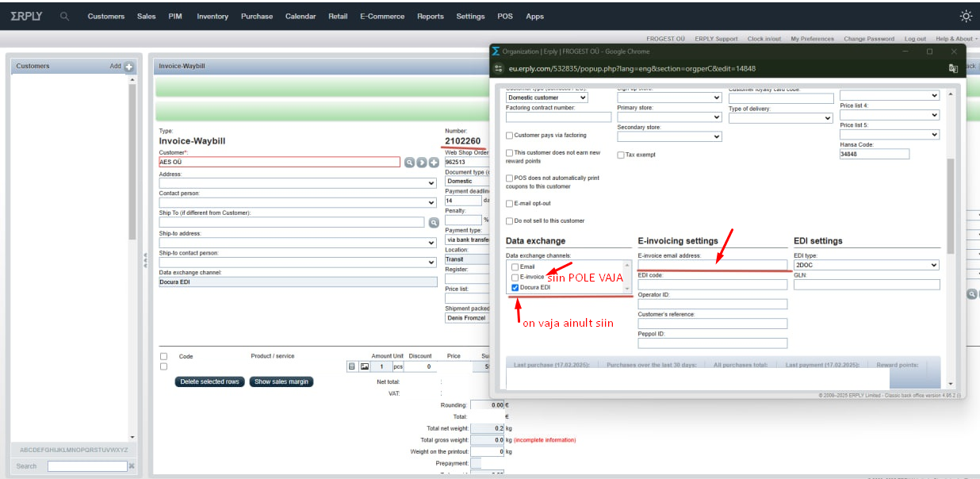
Task: Open the EDI type 2DOC dropdown
Action: pyautogui.click(x=867, y=265)
